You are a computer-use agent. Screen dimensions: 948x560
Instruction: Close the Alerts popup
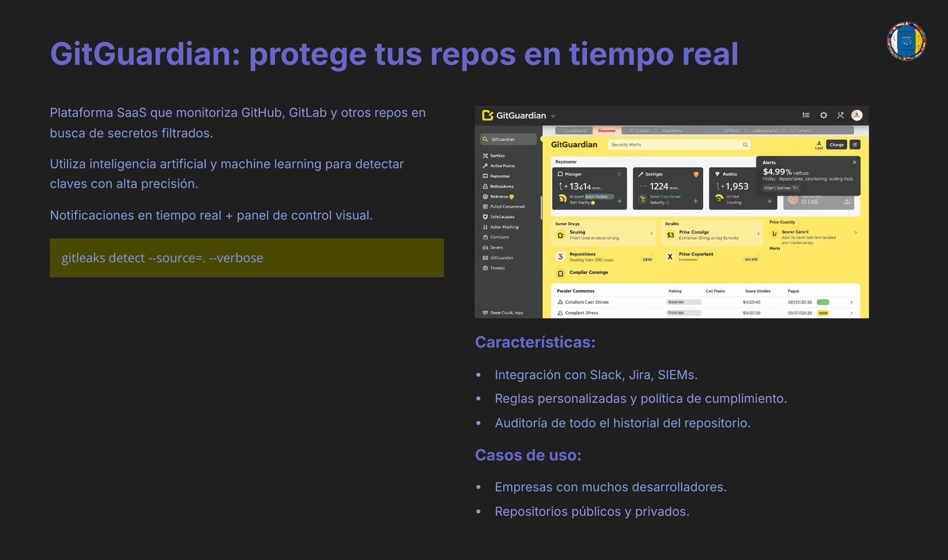click(854, 162)
